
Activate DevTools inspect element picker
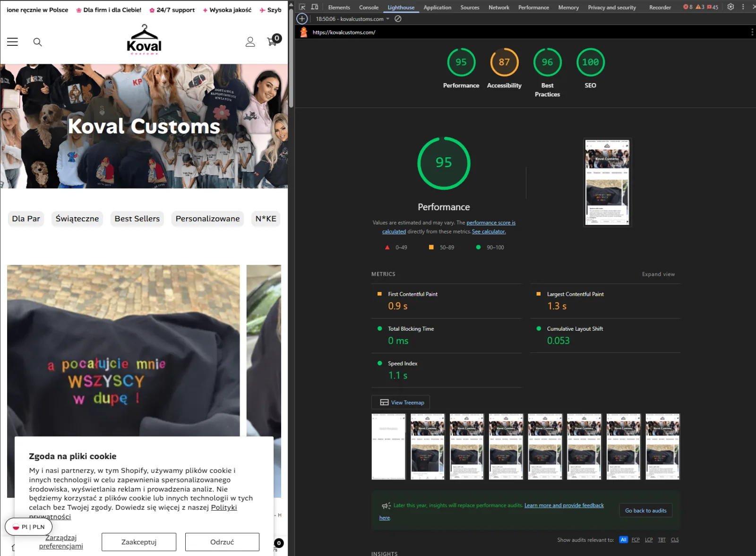point(302,7)
